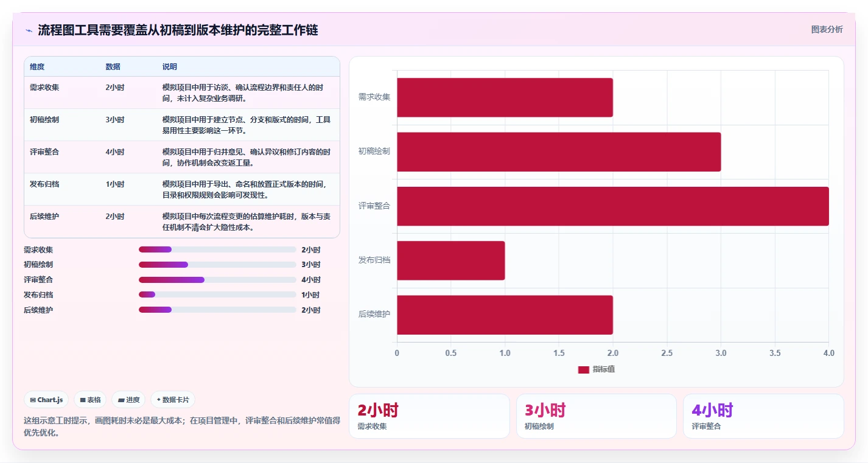Image resolution: width=868 pixels, height=463 pixels.
Task: Click the 评审整合 cell in table
Action: 44,151
